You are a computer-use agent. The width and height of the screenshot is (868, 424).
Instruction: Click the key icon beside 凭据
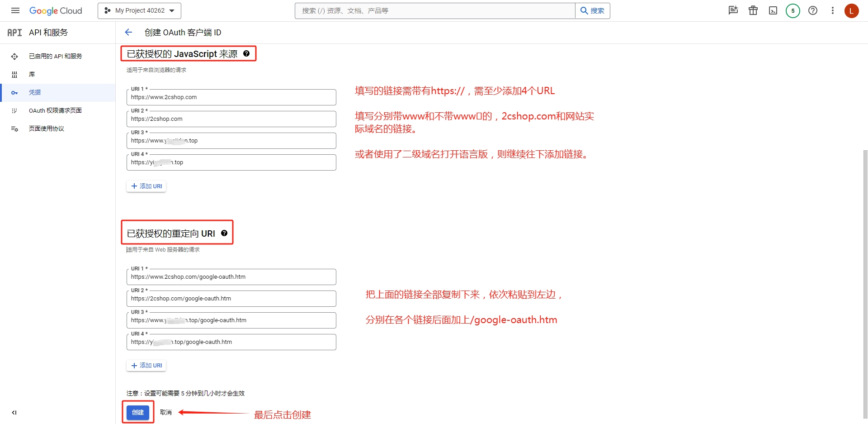(x=14, y=92)
